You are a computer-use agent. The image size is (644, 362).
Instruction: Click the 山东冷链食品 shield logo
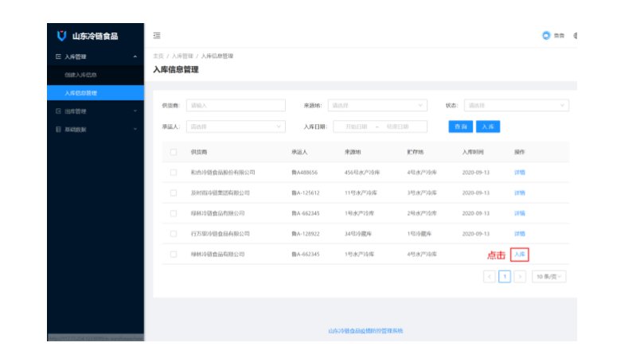click(61, 35)
